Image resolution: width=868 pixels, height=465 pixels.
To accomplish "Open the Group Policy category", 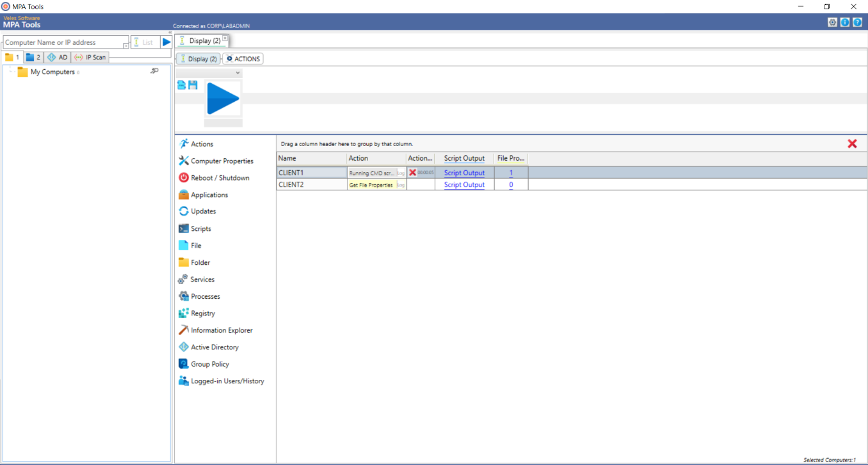I will [204, 364].
